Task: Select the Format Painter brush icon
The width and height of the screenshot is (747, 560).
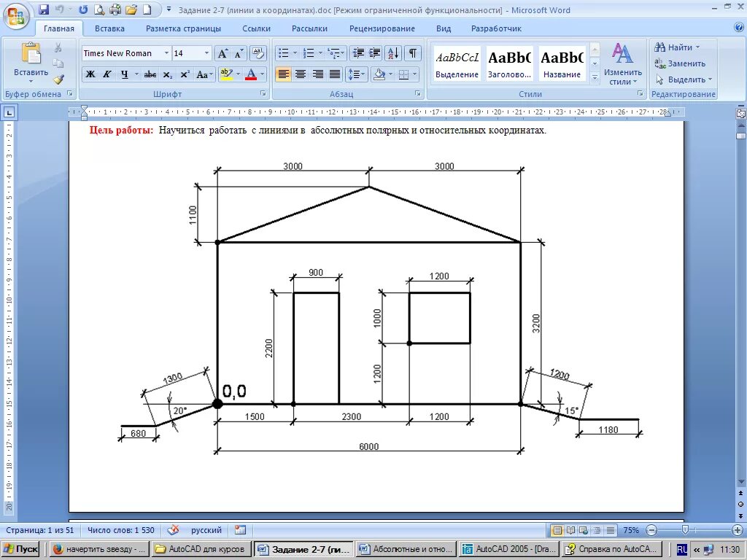Action: (x=58, y=79)
